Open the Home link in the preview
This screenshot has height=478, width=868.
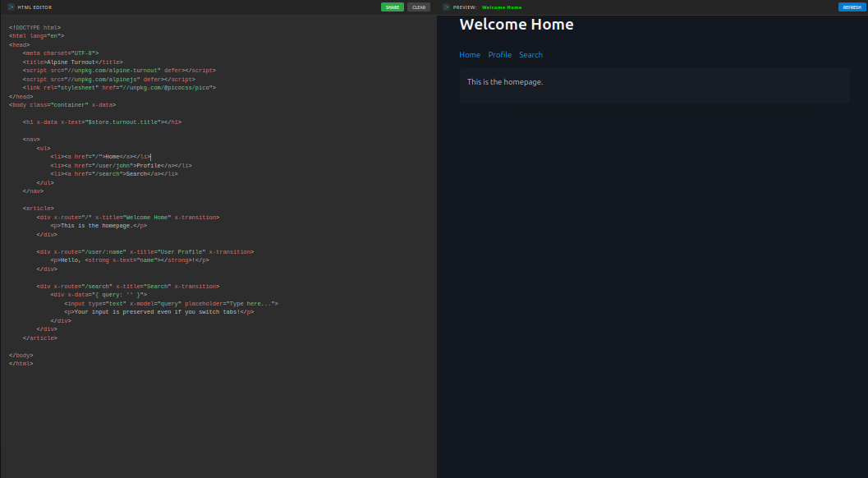click(470, 55)
